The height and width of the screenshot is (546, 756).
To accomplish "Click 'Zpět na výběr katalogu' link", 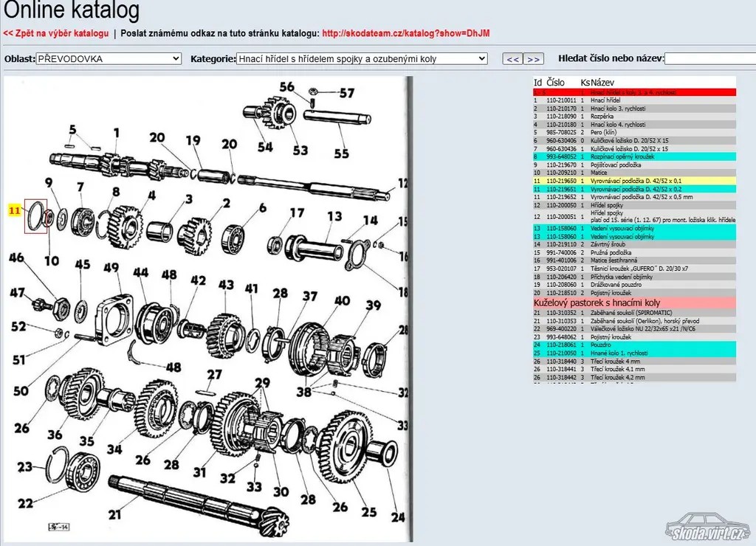I will coord(56,33).
